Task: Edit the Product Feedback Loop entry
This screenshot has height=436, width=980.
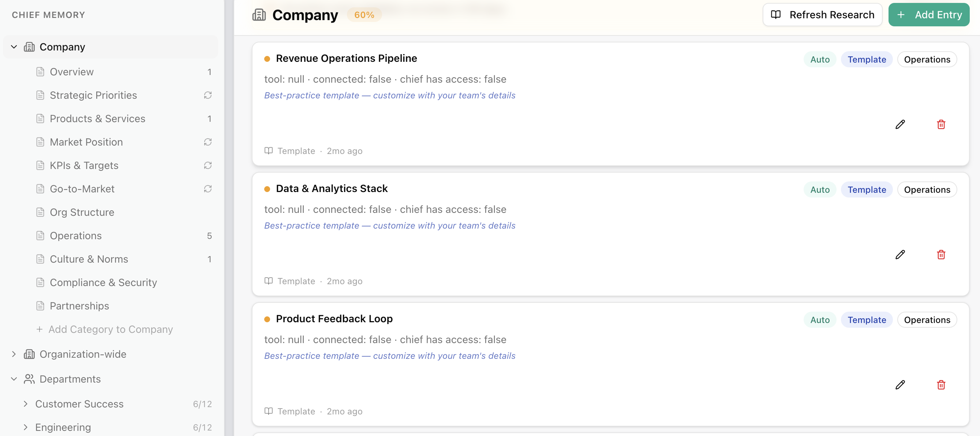Action: point(900,385)
